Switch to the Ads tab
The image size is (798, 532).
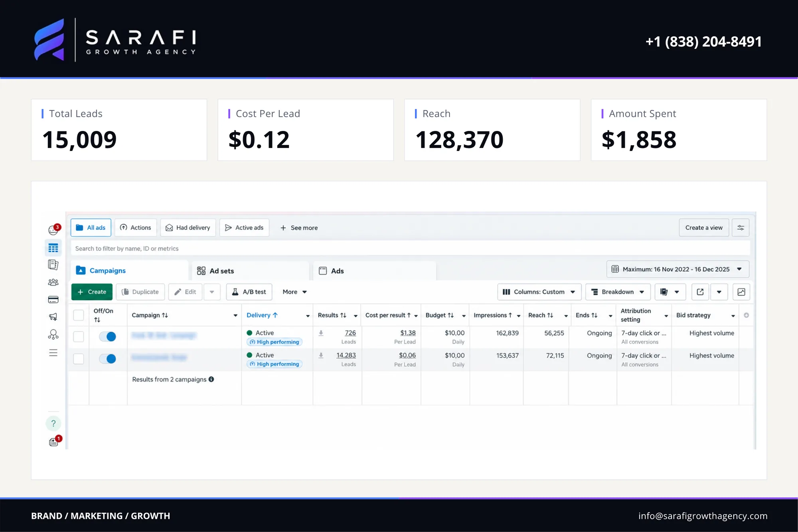pos(375,271)
